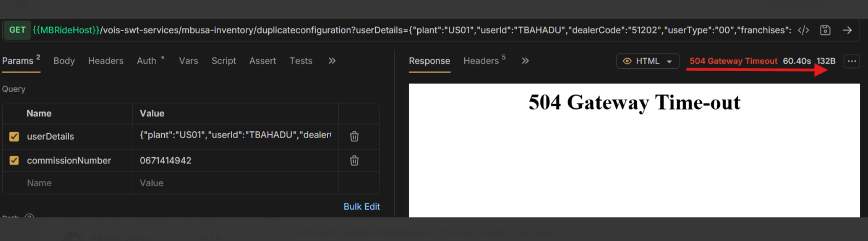Image resolution: width=868 pixels, height=241 pixels.
Task: Open the Headers request tab
Action: click(x=105, y=61)
